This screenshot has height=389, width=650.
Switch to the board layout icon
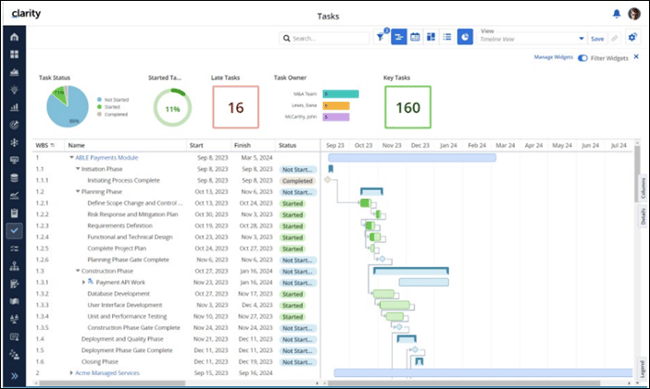[431, 37]
